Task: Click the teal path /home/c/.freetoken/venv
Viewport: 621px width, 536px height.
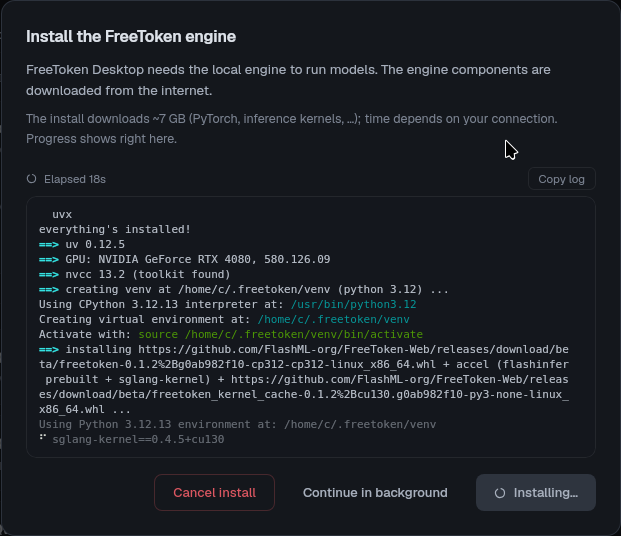Action: click(x=333, y=319)
